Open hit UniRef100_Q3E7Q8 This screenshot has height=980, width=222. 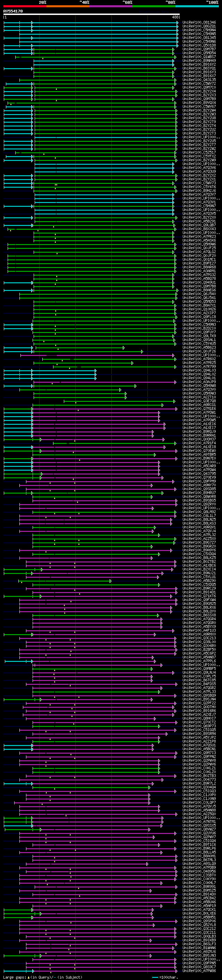199,401
